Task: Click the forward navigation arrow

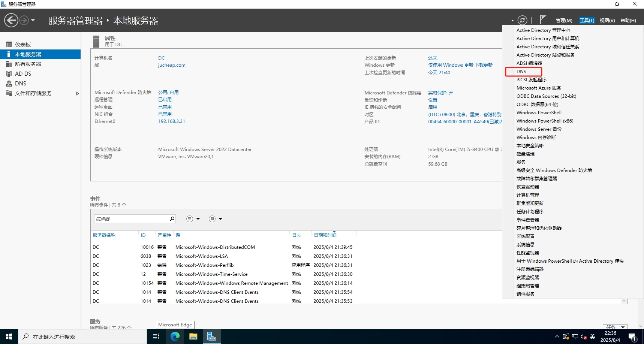Action: (x=24, y=20)
